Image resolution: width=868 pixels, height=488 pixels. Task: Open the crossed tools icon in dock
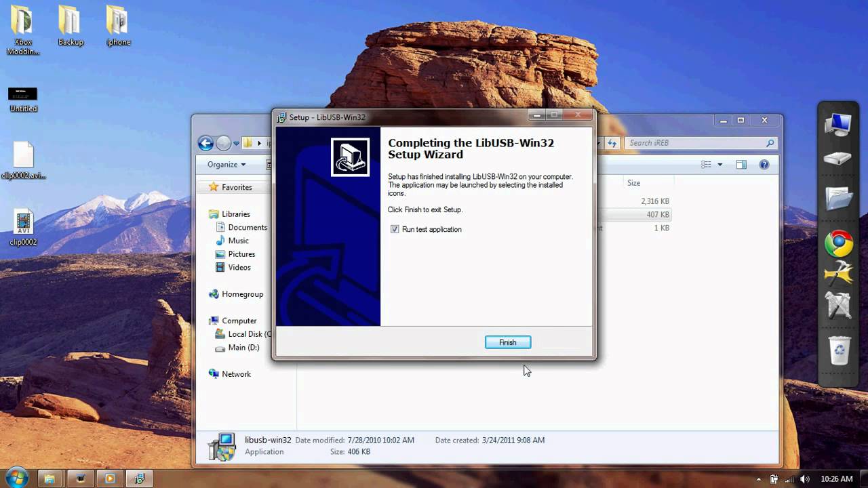[839, 305]
